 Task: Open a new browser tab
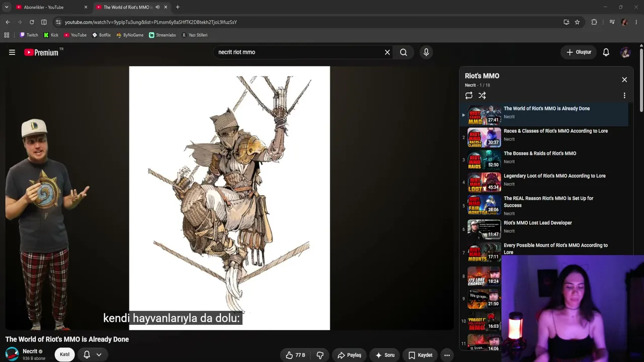(178, 7)
